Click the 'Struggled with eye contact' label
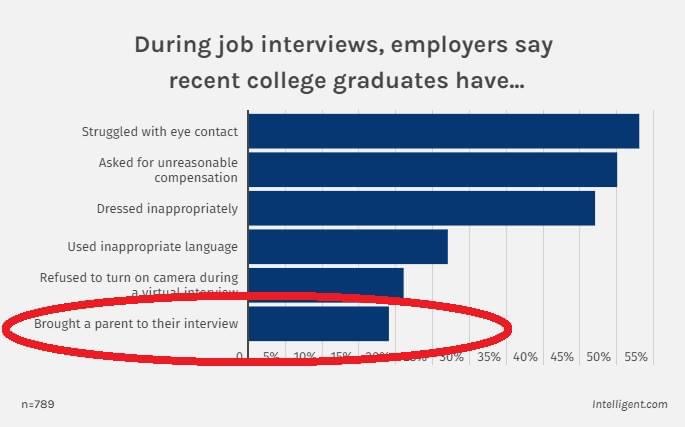Viewport: 685px width, 427px height. point(160,132)
